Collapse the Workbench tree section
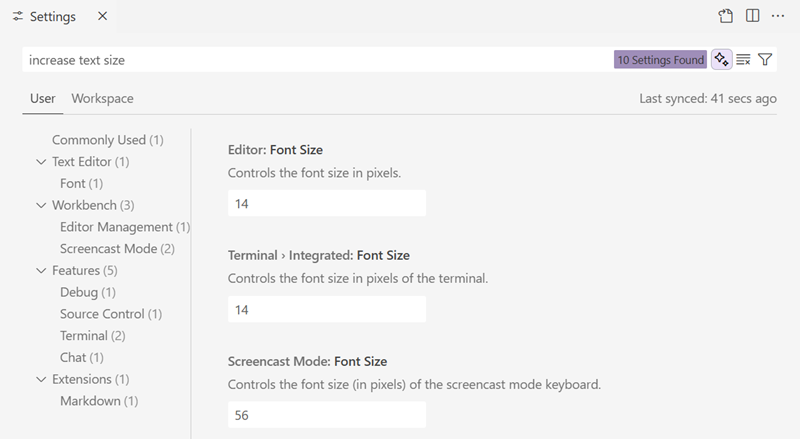 click(x=41, y=206)
